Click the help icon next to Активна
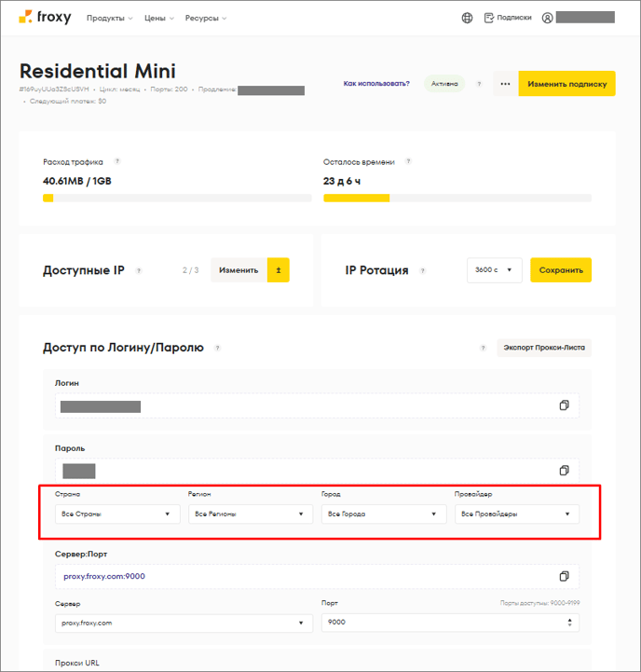This screenshot has height=672, width=641. pyautogui.click(x=479, y=84)
